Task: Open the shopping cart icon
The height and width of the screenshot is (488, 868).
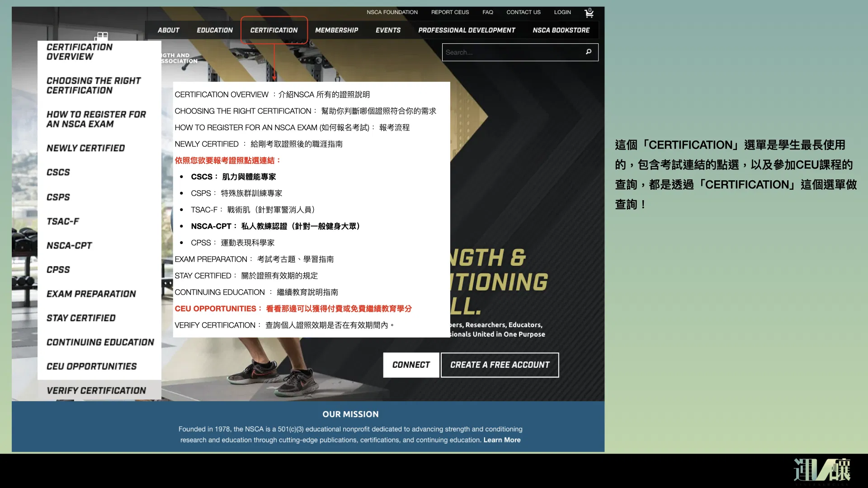Action: coord(589,13)
